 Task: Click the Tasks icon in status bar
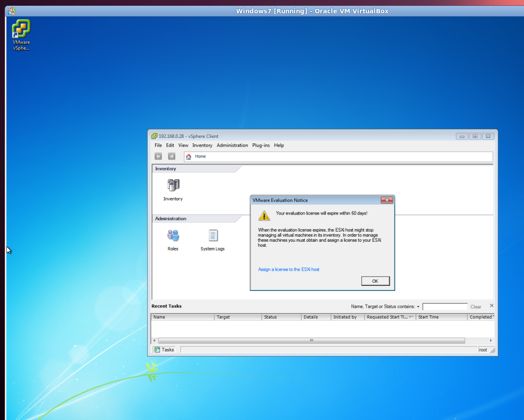157,350
